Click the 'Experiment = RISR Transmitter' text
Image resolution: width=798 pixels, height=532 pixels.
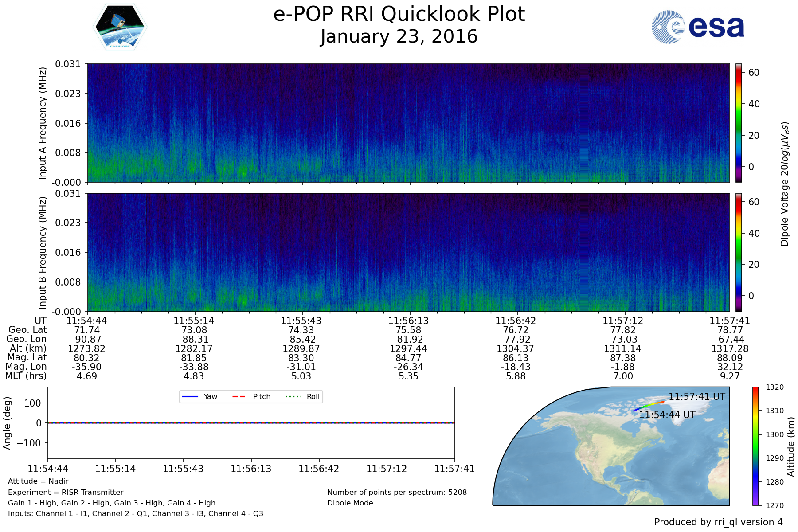(x=66, y=492)
